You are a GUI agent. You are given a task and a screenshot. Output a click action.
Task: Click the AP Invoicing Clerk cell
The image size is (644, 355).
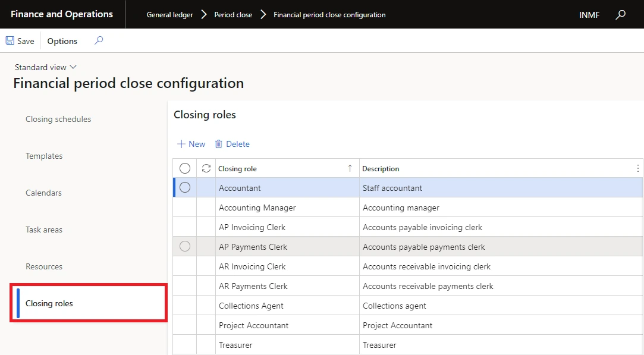click(287, 227)
